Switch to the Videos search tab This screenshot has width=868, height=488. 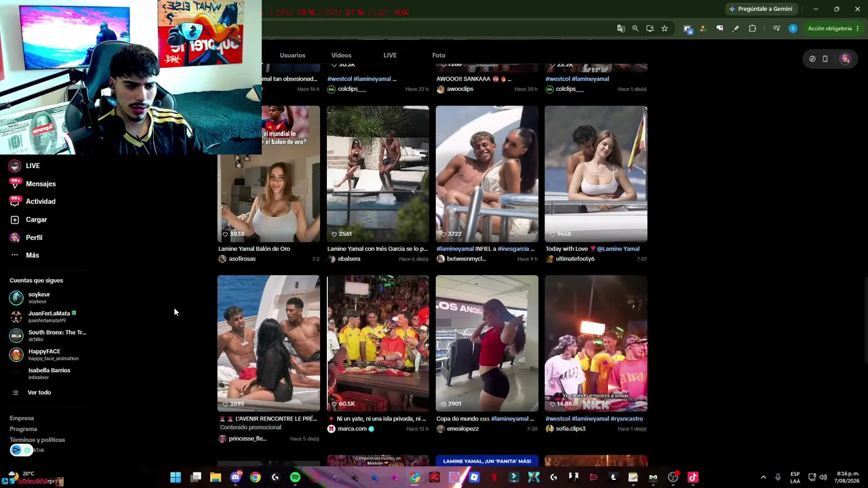[x=341, y=55]
